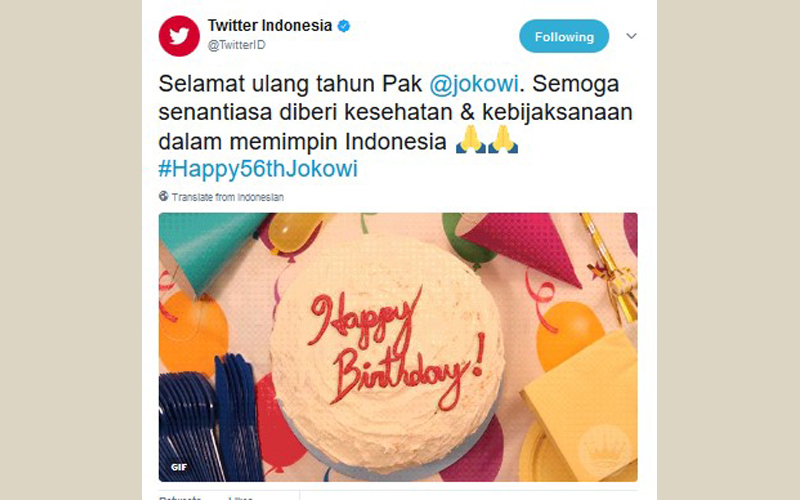Open the Twitter Indonesia profile avatar
The width and height of the screenshot is (800, 500).
click(179, 36)
